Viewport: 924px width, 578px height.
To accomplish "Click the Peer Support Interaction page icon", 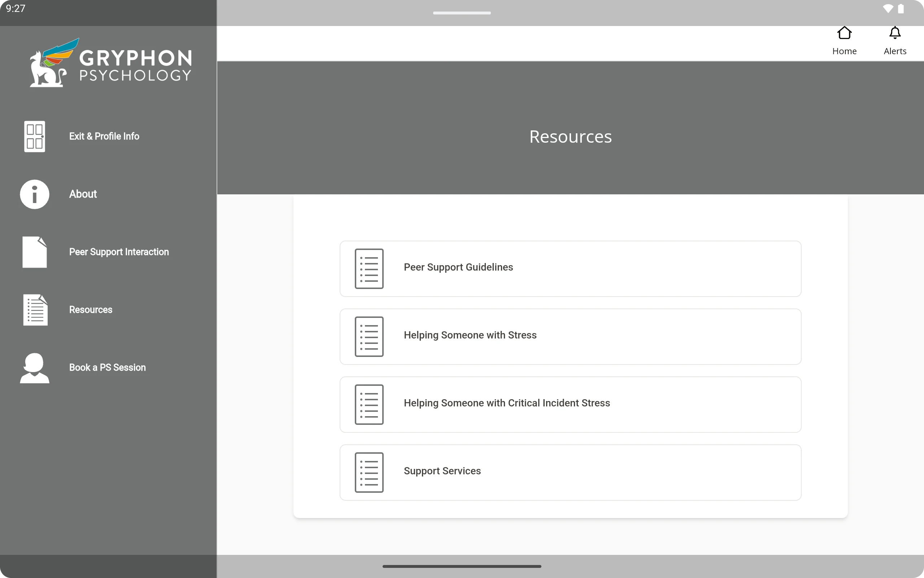I will pyautogui.click(x=35, y=252).
